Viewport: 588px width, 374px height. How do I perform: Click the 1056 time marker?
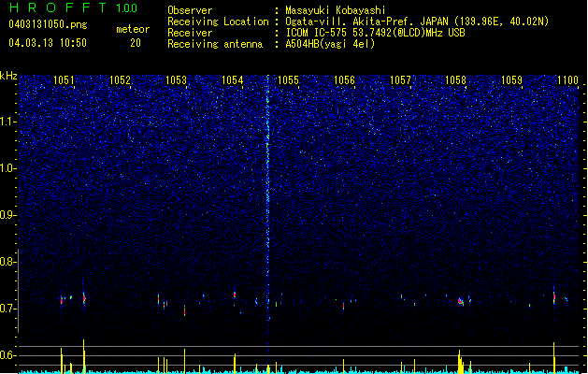[344, 80]
